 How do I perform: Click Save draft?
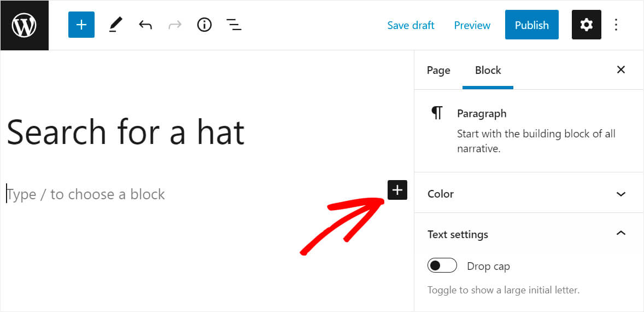(411, 26)
